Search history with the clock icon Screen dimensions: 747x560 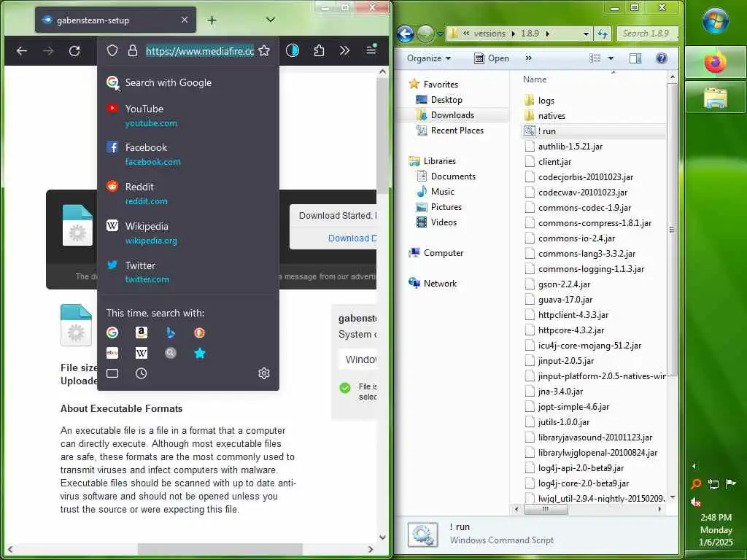(141, 373)
